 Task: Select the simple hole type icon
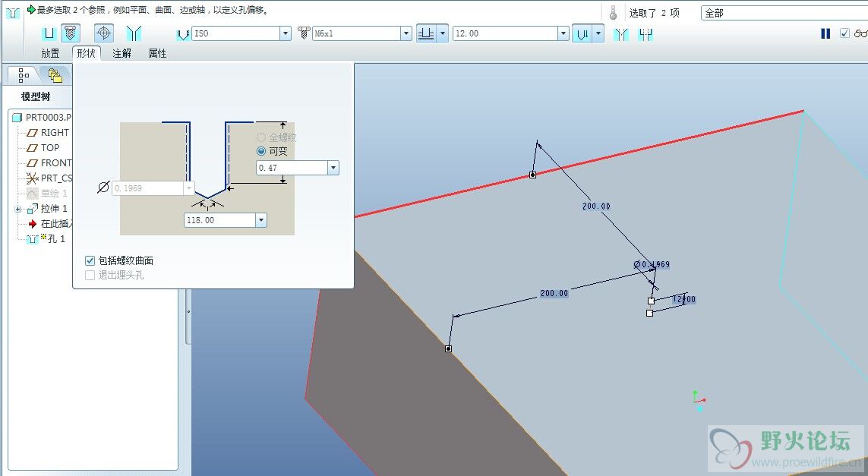tap(49, 33)
